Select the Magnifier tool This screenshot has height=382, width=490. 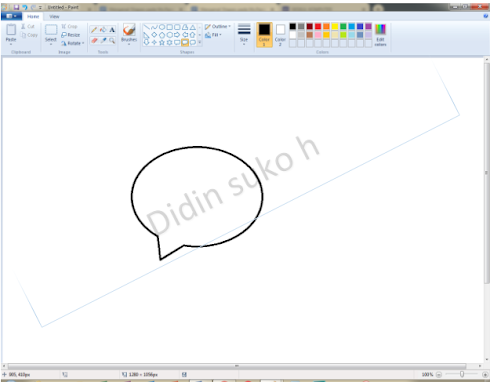(x=112, y=41)
